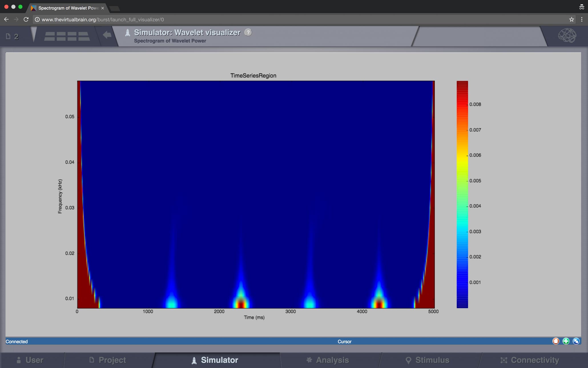588x368 pixels.
Task: Open the Project section
Action: click(108, 360)
